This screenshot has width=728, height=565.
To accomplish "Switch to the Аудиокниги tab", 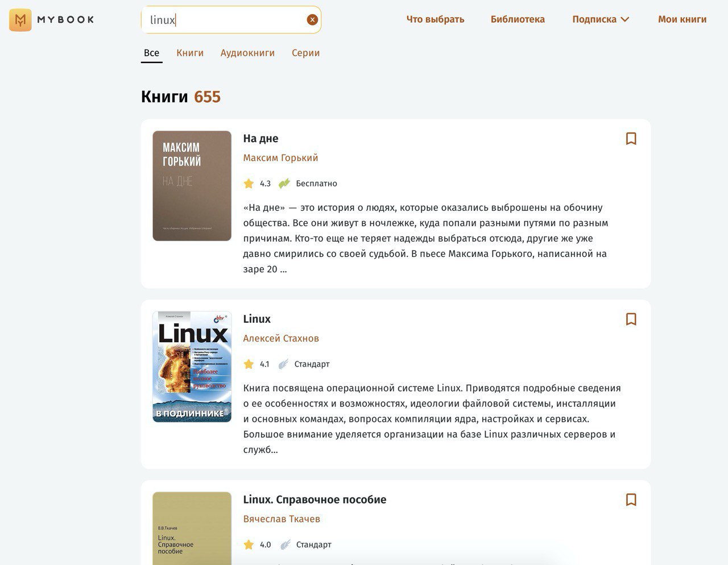I will point(247,53).
